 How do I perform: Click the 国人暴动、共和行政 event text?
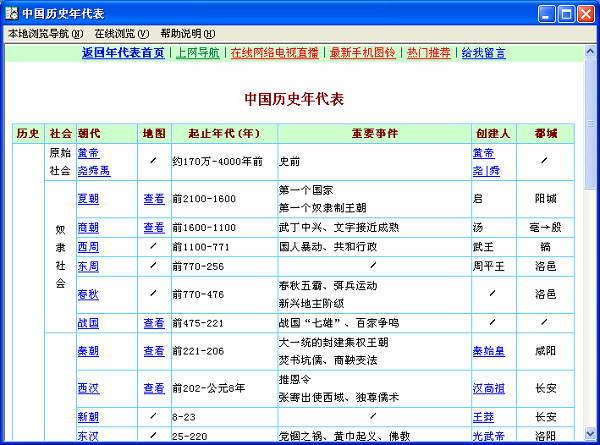click(x=328, y=247)
